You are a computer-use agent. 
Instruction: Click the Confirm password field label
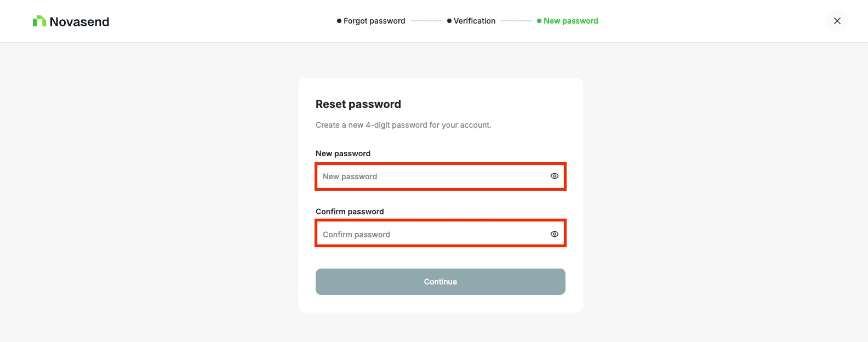pos(350,212)
